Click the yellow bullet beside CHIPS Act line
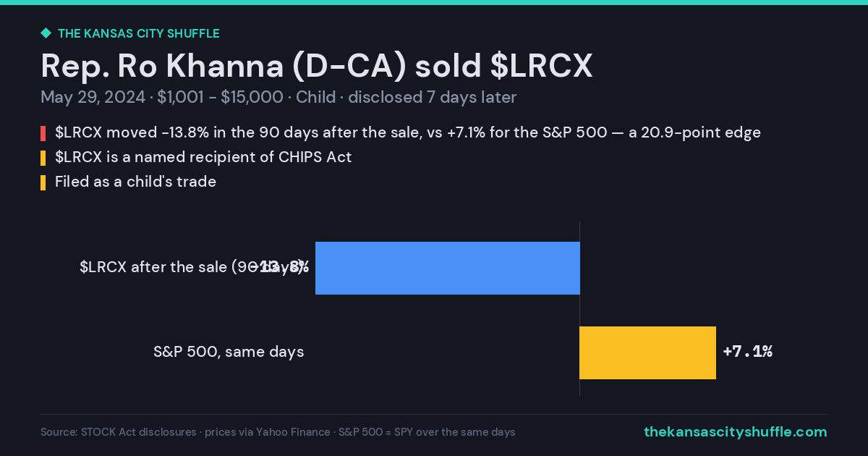The image size is (868, 456). click(43, 158)
